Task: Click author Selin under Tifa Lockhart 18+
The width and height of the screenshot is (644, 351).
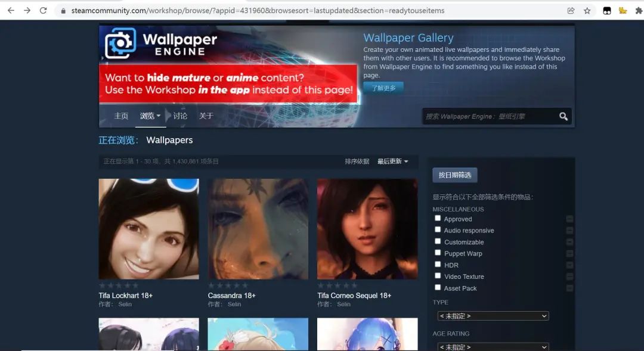Action: coord(125,304)
